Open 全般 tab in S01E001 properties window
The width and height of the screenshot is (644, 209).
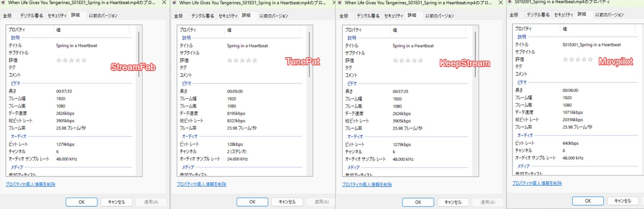514,15
